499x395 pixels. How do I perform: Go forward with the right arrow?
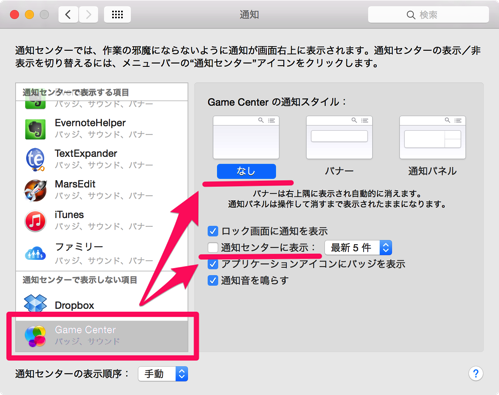[88, 14]
